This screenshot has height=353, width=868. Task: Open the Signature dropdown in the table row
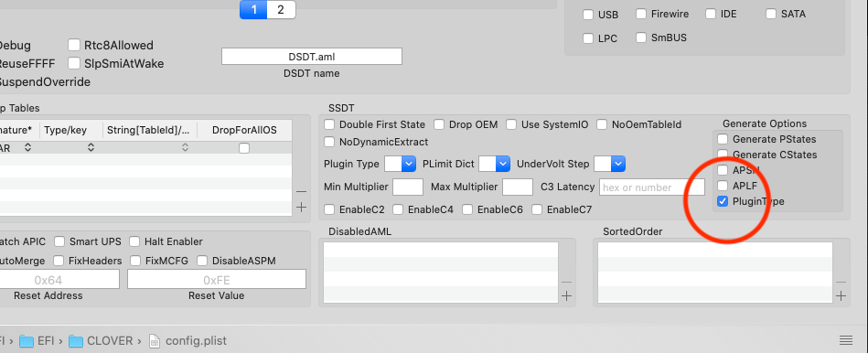pyautogui.click(x=27, y=148)
